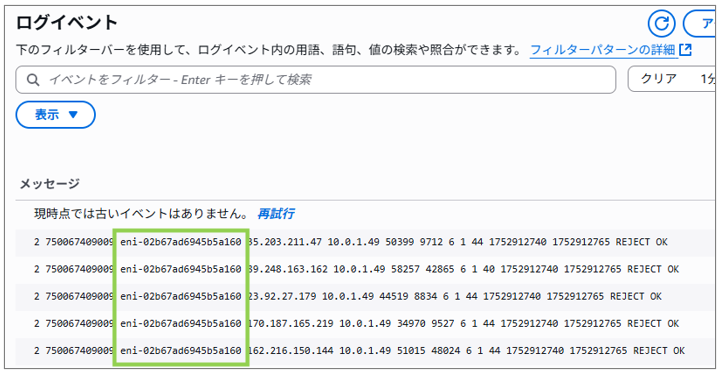719x375 pixels.
Task: Click port 44519 in third log row
Action: 393,297
